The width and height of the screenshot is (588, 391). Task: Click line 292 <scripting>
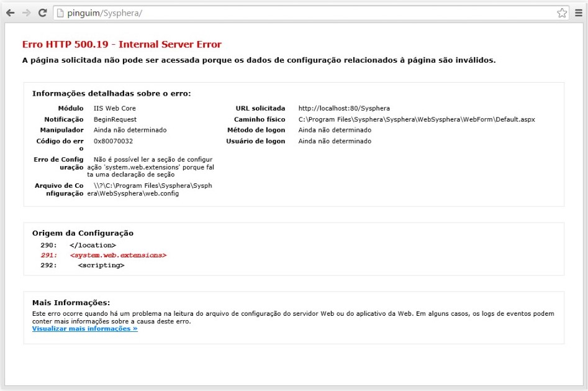point(83,265)
